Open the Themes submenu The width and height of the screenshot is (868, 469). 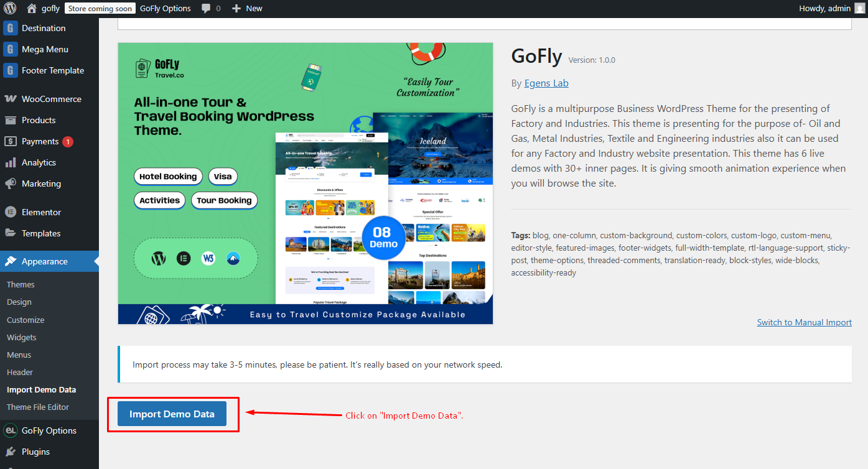[21, 284]
